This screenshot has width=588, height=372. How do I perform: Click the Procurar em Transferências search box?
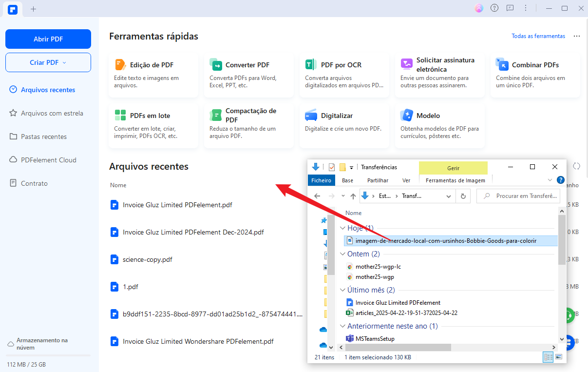pyautogui.click(x=518, y=196)
